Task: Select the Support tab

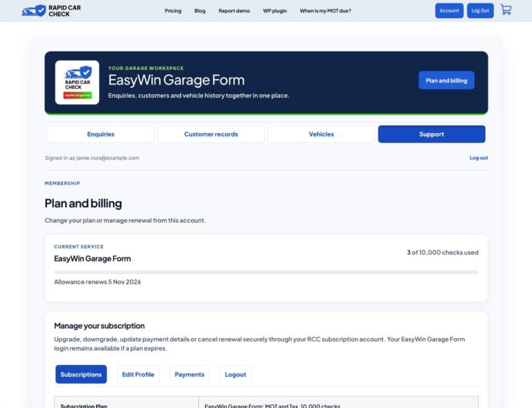Action: click(x=432, y=134)
